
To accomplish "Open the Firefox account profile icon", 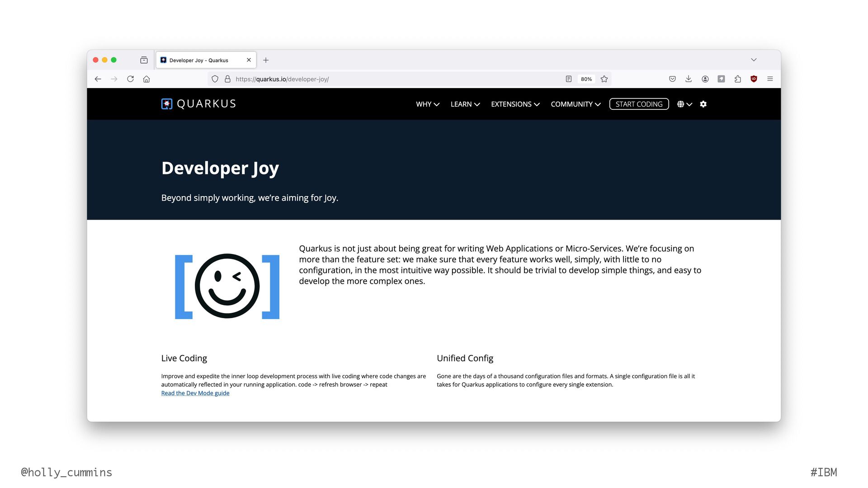I will coord(705,79).
